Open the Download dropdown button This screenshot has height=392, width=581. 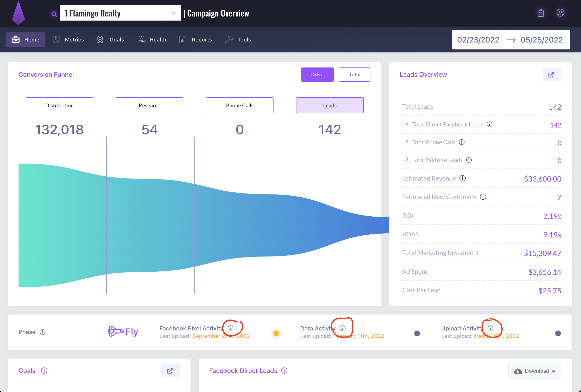pyautogui.click(x=535, y=371)
